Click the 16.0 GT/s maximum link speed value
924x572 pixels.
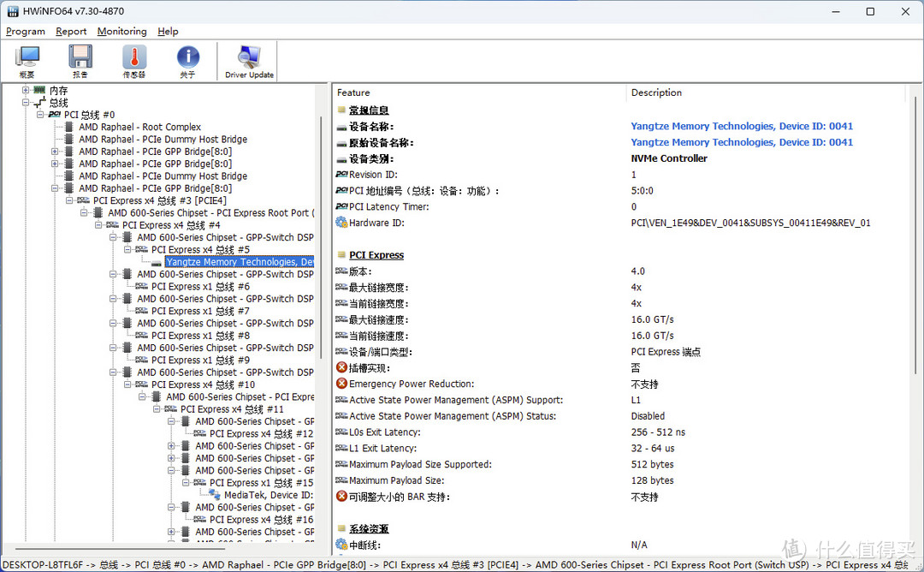[652, 319]
